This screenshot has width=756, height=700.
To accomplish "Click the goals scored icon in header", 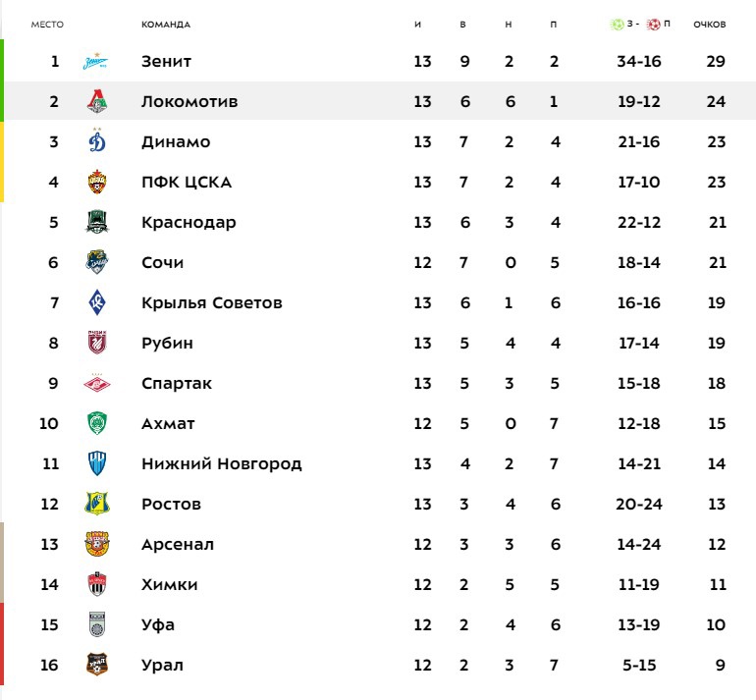I will [617, 24].
